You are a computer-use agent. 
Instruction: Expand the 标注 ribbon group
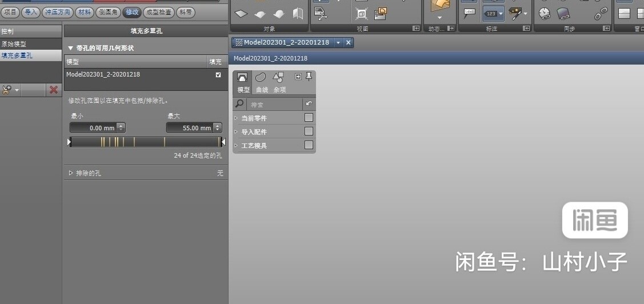pos(526,29)
